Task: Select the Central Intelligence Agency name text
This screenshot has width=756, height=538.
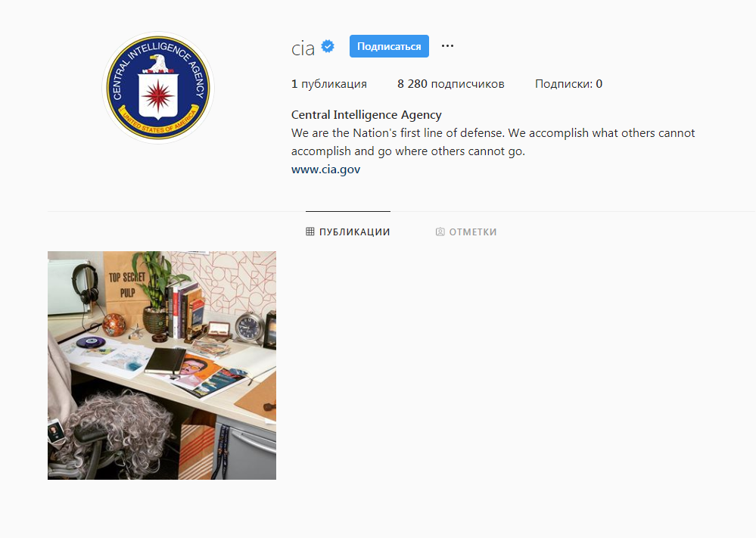Action: pyautogui.click(x=366, y=115)
